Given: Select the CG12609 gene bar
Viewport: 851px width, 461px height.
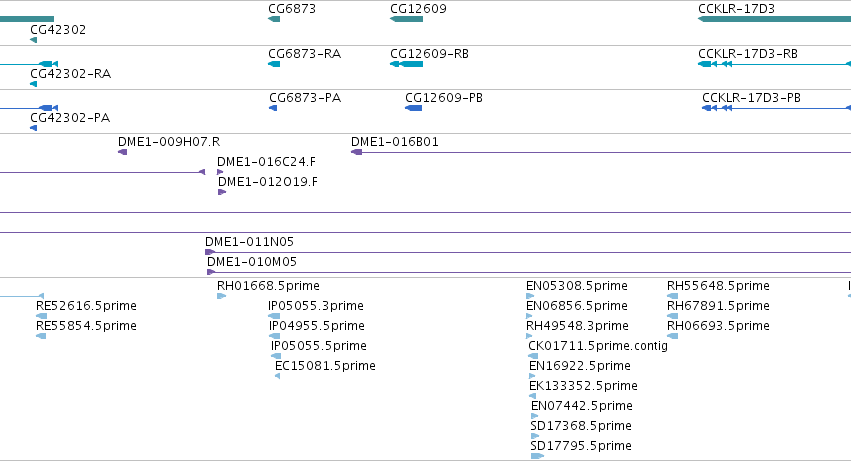Looking at the screenshot, I should [407, 20].
